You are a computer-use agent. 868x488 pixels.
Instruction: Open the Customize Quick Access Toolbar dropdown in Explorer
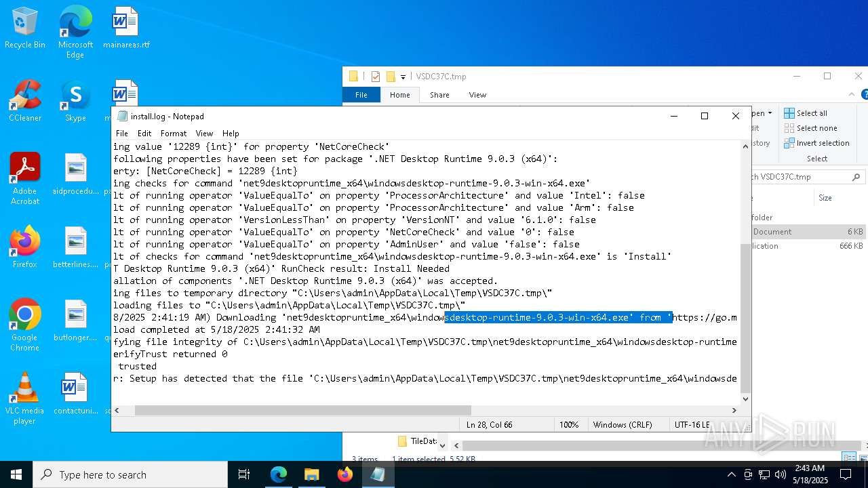point(403,77)
